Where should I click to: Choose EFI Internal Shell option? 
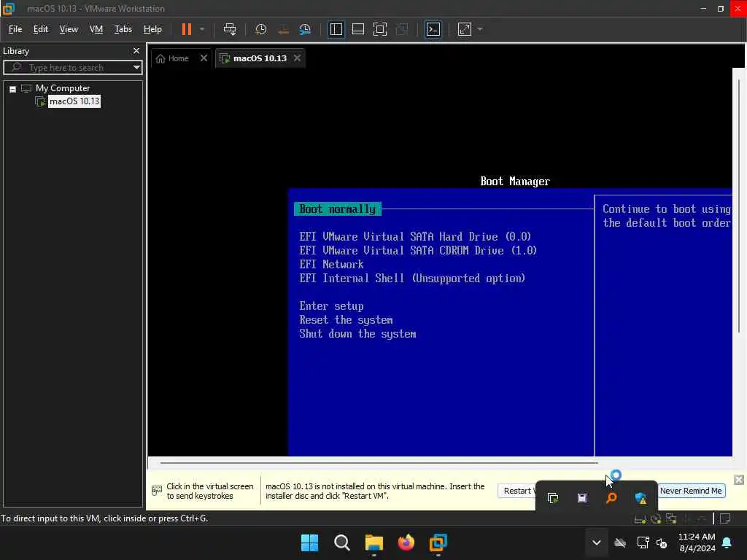[412, 278]
